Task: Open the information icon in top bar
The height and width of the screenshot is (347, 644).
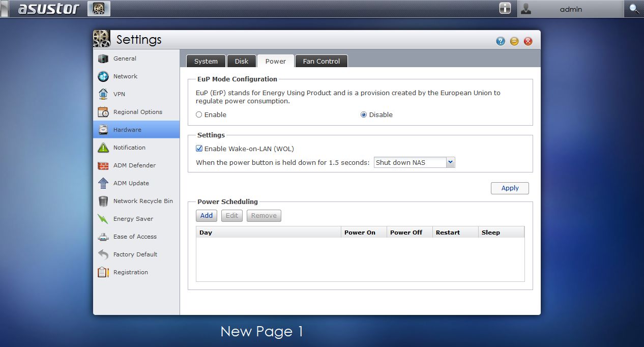Action: pyautogui.click(x=505, y=9)
